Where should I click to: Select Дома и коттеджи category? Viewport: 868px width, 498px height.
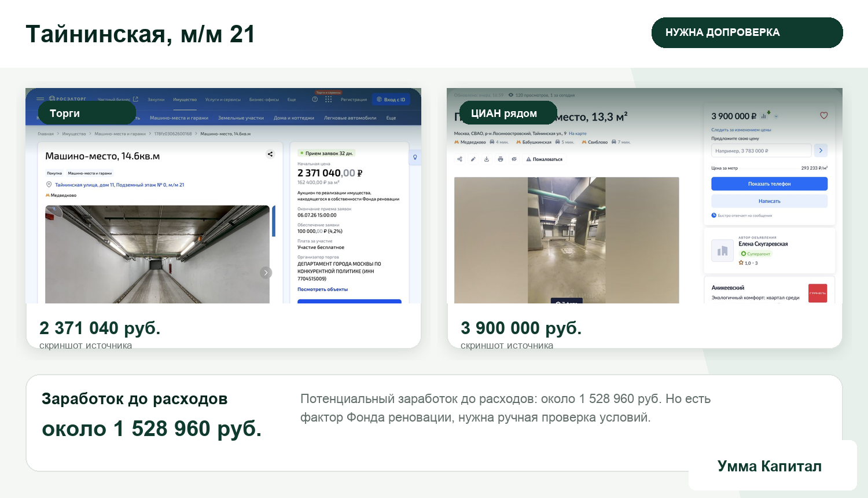click(294, 118)
